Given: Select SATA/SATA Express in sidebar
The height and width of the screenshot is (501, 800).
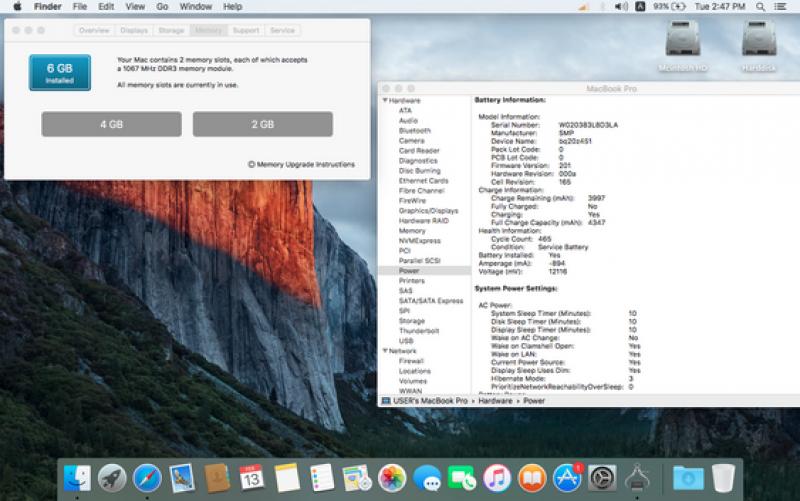Looking at the screenshot, I should [x=431, y=301].
